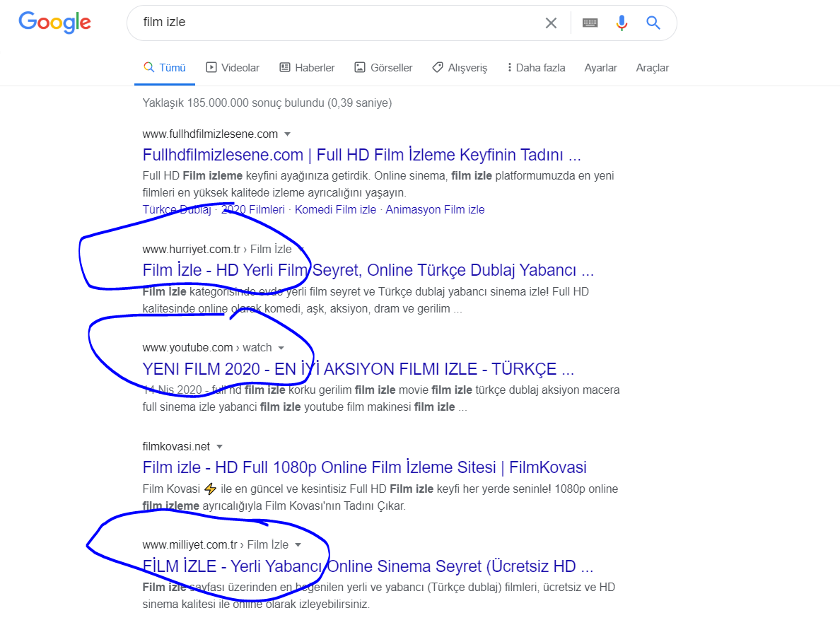Open the Haberler tab

click(x=307, y=67)
